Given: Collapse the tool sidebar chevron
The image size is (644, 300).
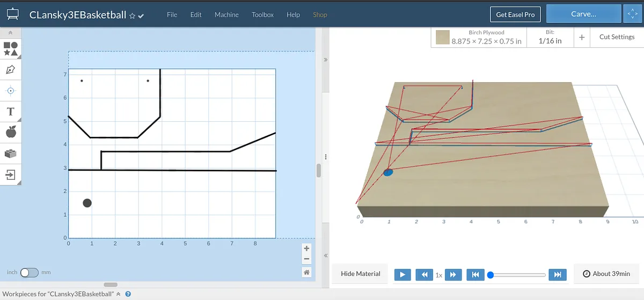Looking at the screenshot, I should [11, 33].
